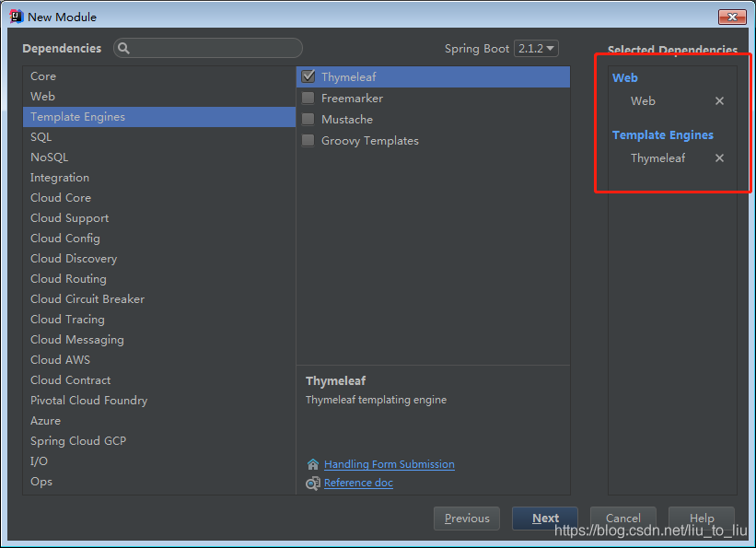Select the Cloud Contract category
756x548 pixels.
point(159,380)
